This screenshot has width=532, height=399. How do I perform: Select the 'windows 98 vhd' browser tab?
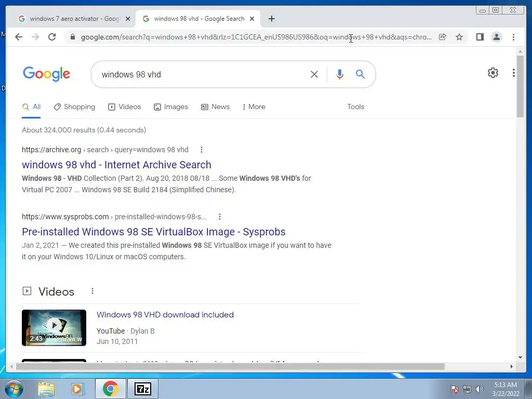tap(198, 19)
